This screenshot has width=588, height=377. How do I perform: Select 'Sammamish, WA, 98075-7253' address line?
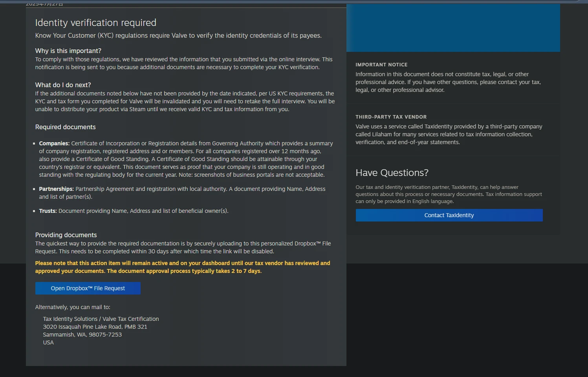82,335
